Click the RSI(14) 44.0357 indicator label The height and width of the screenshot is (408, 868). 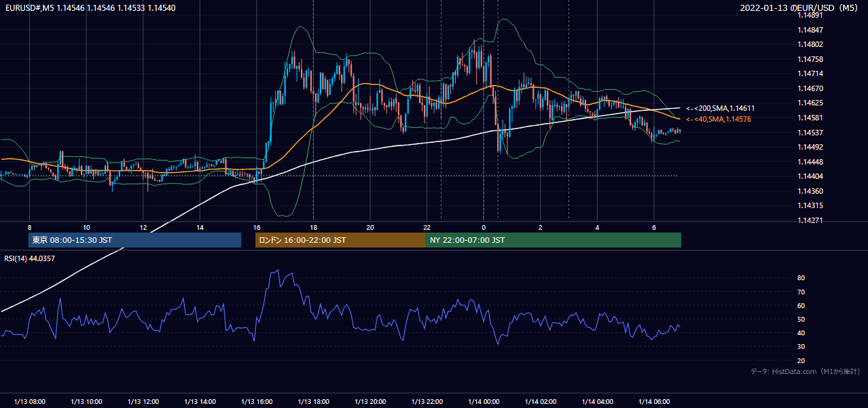pos(29,258)
